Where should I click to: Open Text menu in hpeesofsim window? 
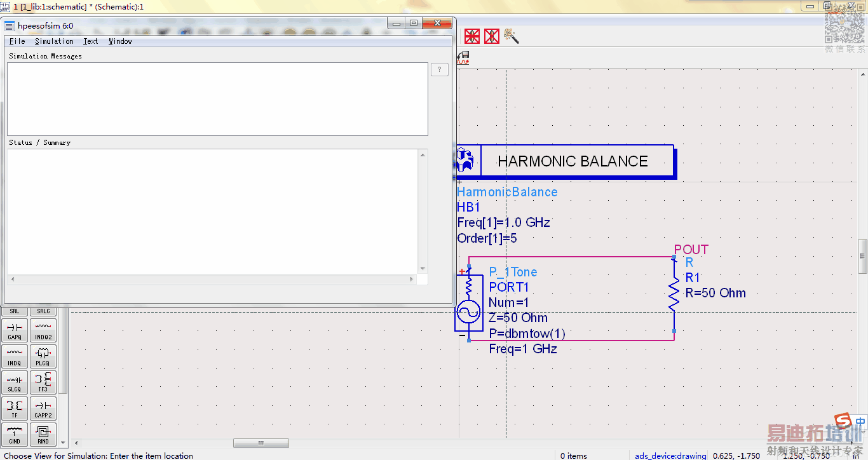[91, 41]
